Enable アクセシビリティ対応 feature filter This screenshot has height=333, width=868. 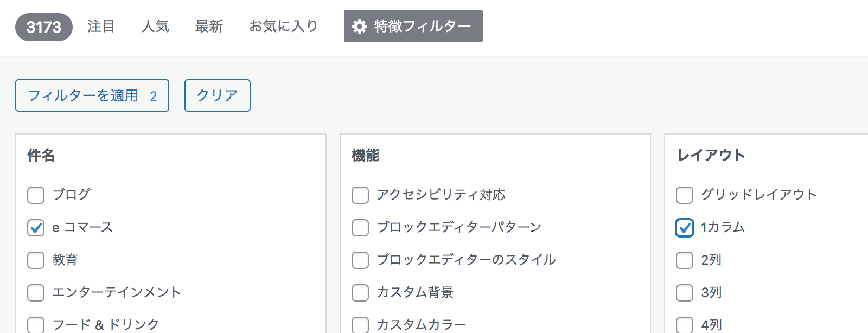pos(360,195)
